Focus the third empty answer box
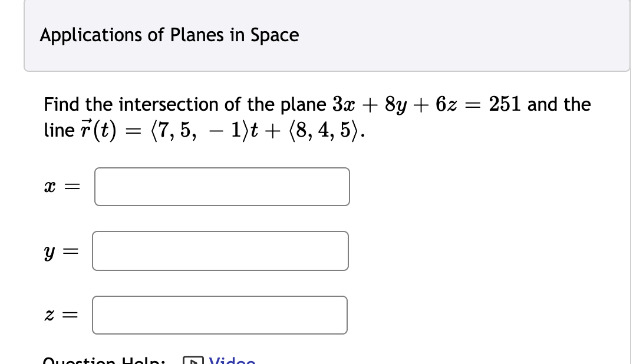Image resolution: width=633 pixels, height=364 pixels. click(219, 315)
